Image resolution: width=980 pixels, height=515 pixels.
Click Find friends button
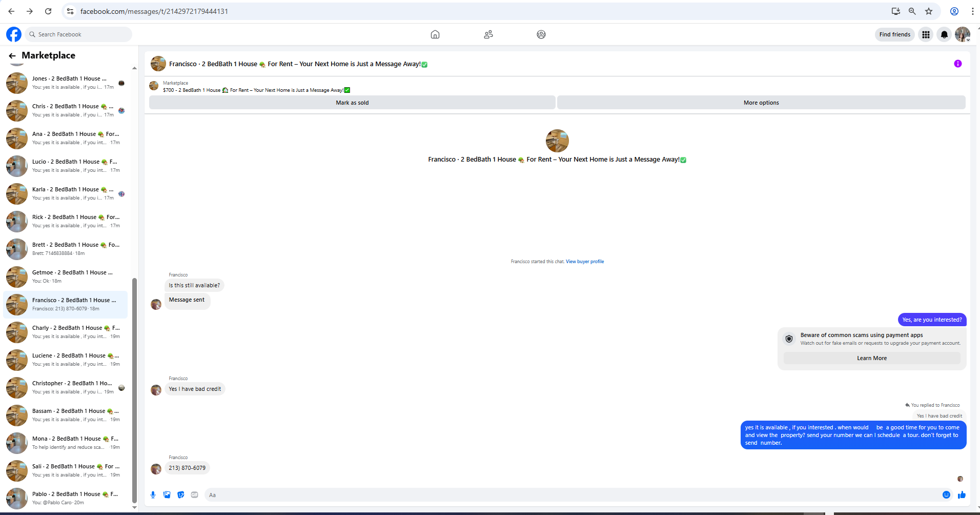[895, 34]
